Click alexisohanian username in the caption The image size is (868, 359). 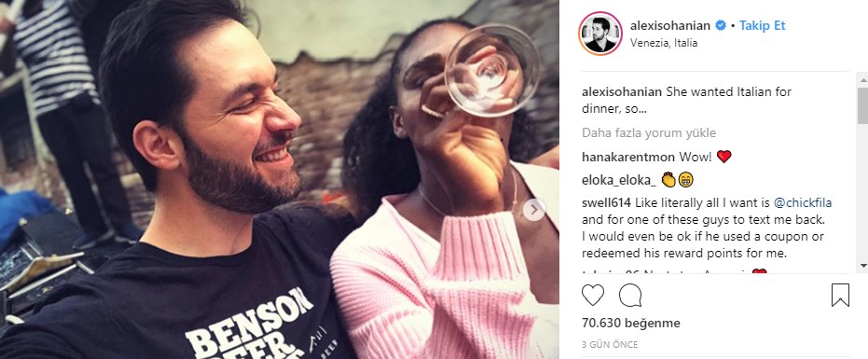622,92
